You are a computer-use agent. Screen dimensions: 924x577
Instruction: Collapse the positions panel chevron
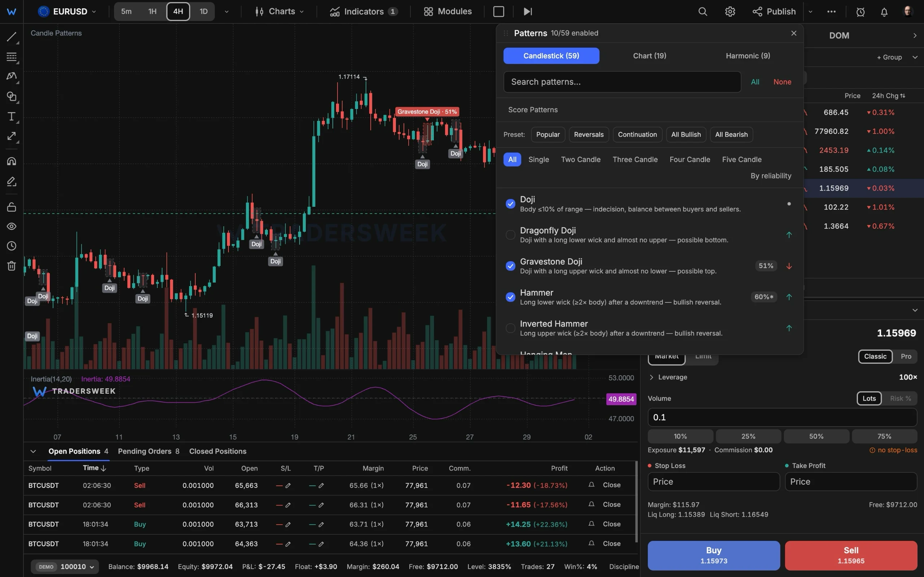tap(33, 451)
